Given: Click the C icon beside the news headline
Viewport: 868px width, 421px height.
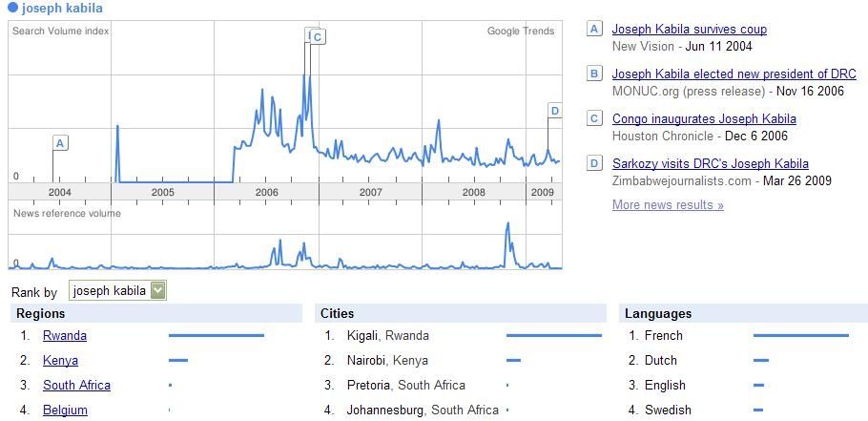Looking at the screenshot, I should pyautogui.click(x=594, y=118).
